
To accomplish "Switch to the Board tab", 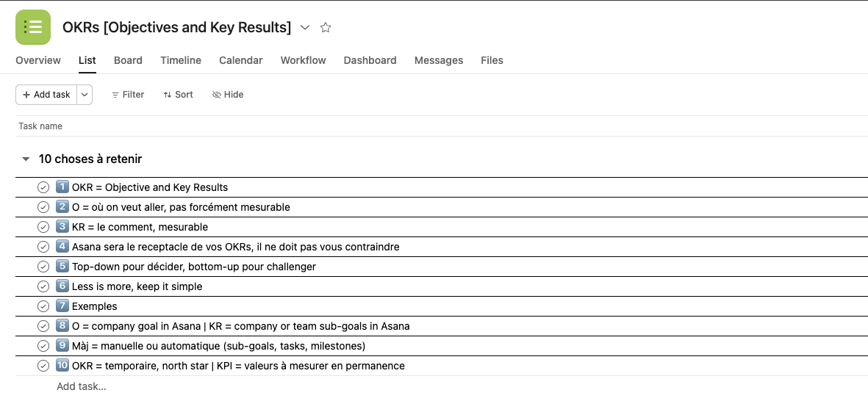I will click(128, 60).
